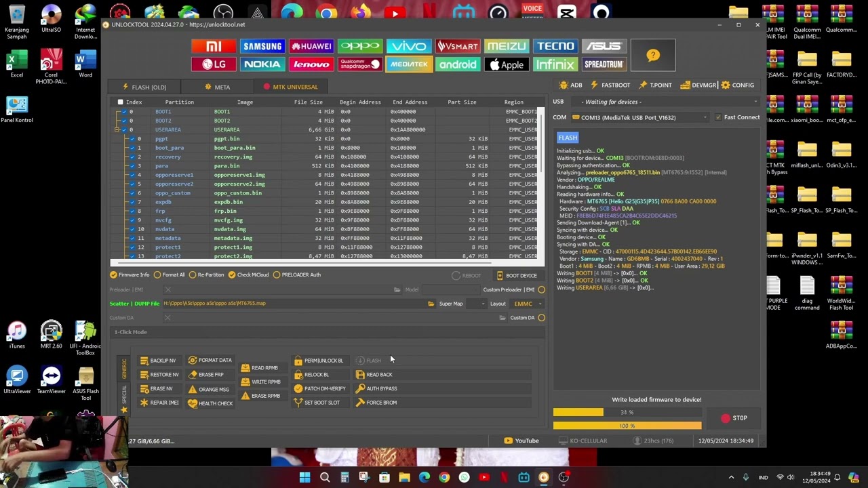Viewport: 868px width, 488px height.
Task: Open the Apple brand tile
Action: [x=507, y=64]
